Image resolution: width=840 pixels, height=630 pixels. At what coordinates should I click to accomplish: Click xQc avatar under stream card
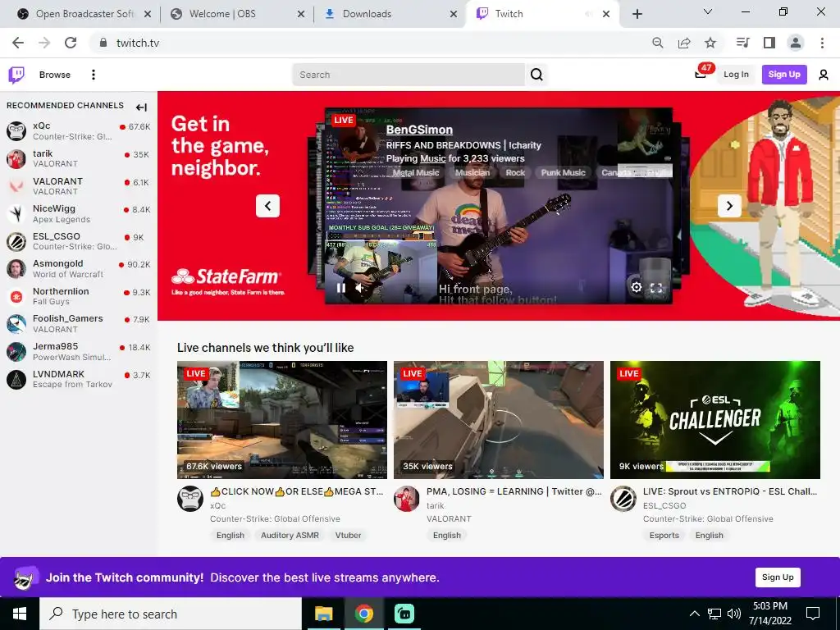tap(190, 499)
